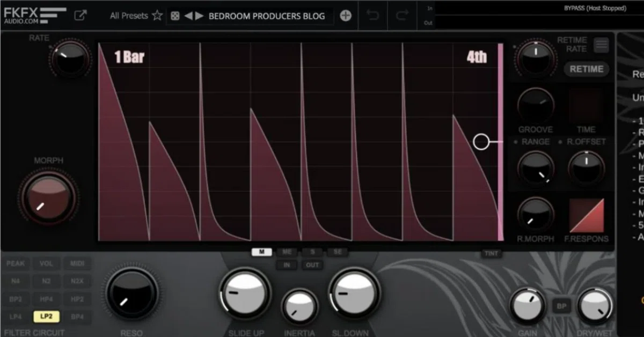Click the white envelope handle circle
Image resolution: width=644 pixels, height=337 pixels.
pyautogui.click(x=481, y=142)
